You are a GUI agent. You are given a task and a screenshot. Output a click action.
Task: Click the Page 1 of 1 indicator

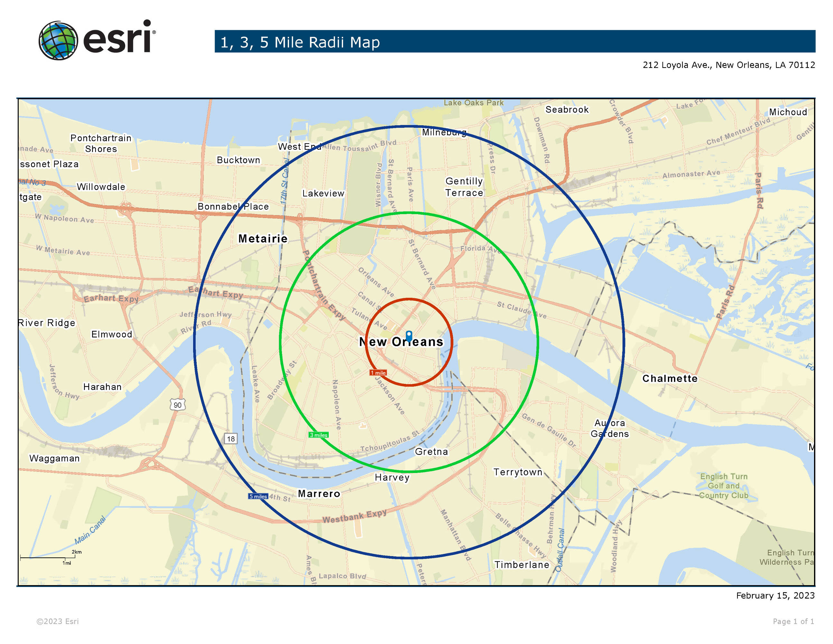(793, 621)
